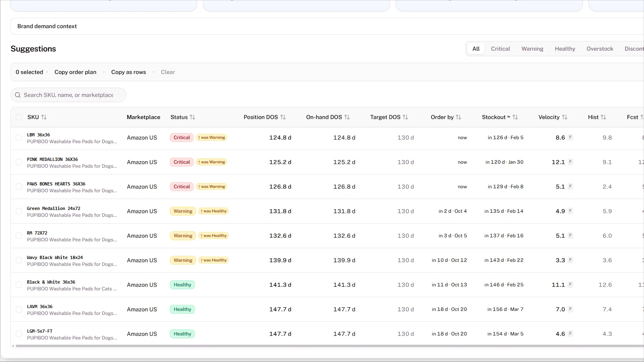Click Healthy status badge in LAVM 36x36 row
Screen dimensions: 644x362
click(182, 309)
